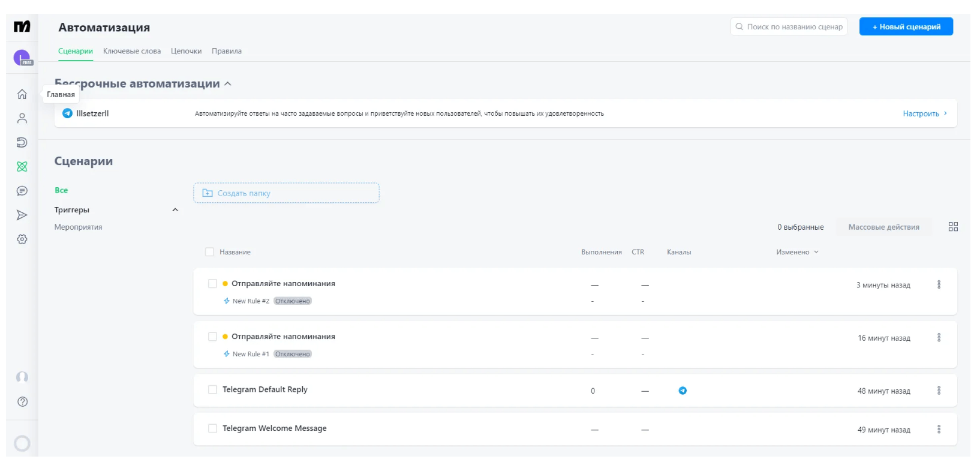Open the Home icon in sidebar
980x468 pixels.
22,94
